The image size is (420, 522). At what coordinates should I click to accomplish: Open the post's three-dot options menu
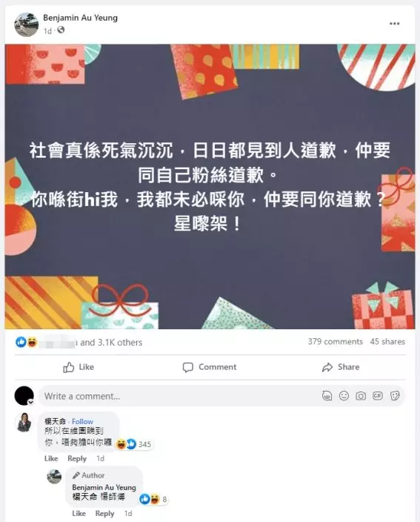394,24
